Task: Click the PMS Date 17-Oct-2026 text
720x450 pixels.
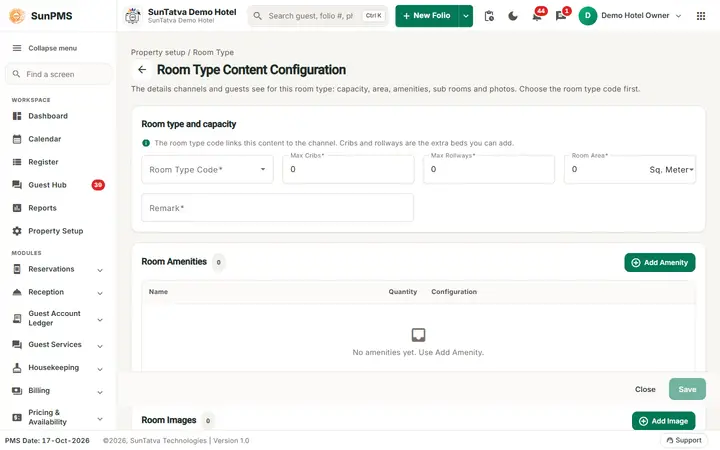Action: click(47, 440)
